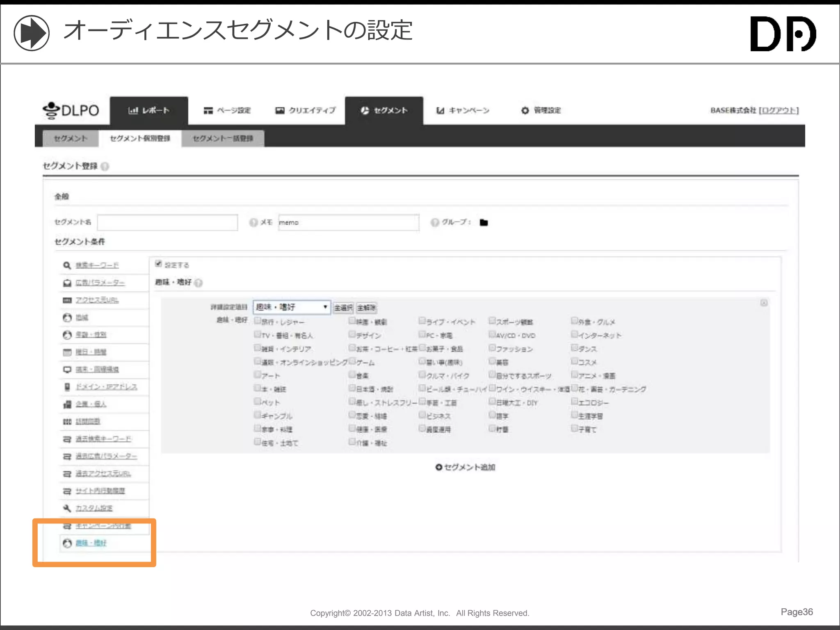Check the コスメ checkbox
Image resolution: width=840 pixels, height=630 pixels.
[x=575, y=361]
